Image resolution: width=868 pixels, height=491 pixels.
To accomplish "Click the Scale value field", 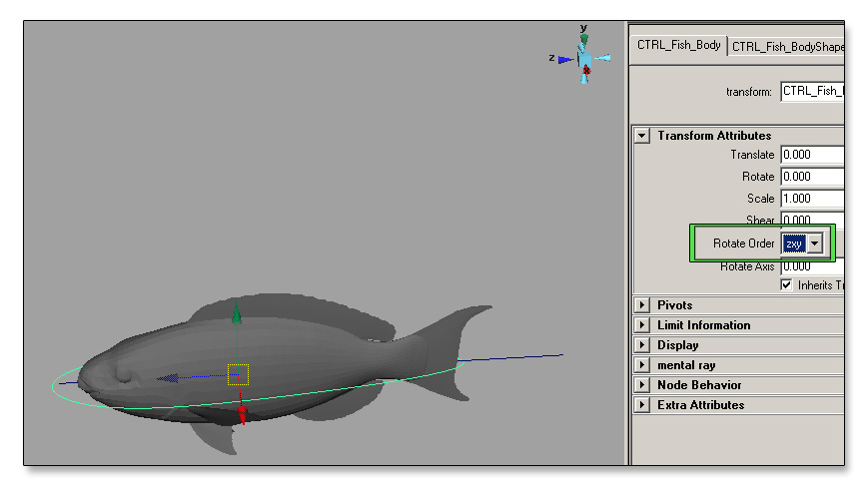I will coord(813,199).
